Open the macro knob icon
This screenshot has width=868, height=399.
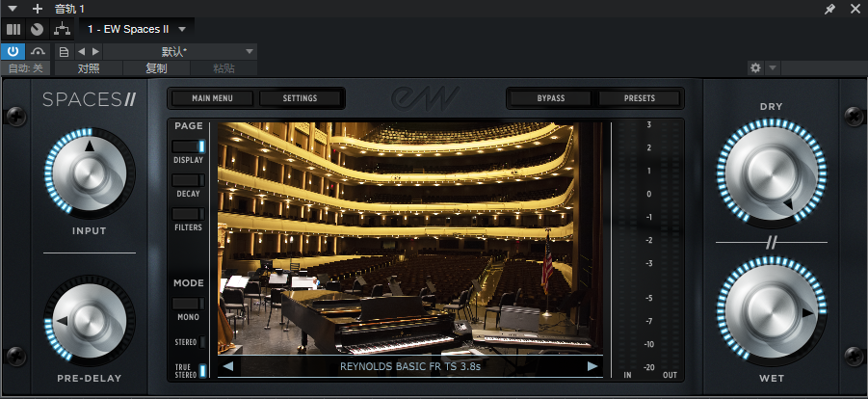tap(37, 29)
